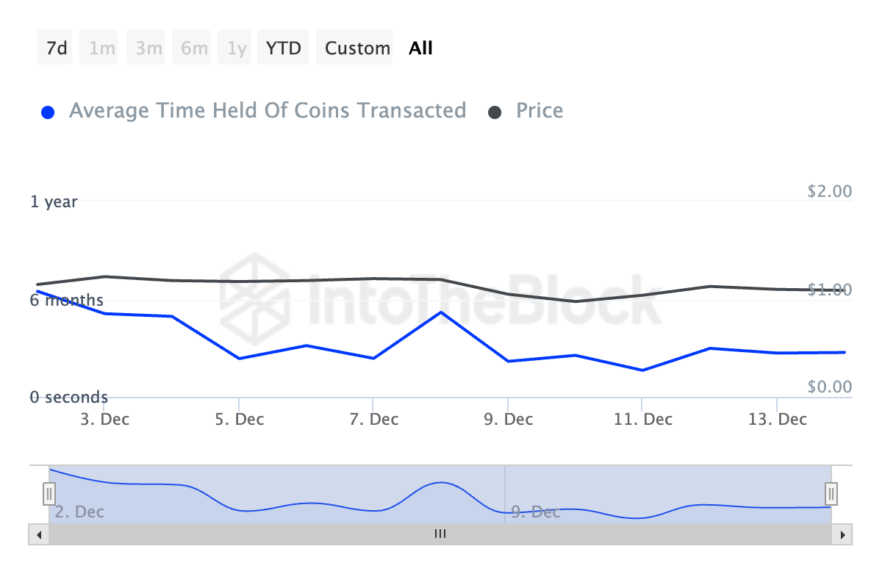Toggle the Average Time Held Of Coins Transacted series
Viewport: 882px width, 588px height.
[267, 110]
